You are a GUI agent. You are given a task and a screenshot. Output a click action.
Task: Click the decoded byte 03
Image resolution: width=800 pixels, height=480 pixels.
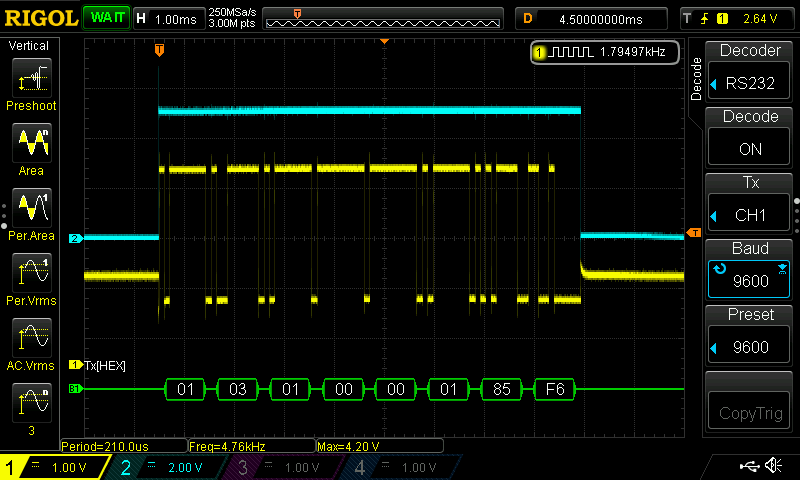pos(238,389)
